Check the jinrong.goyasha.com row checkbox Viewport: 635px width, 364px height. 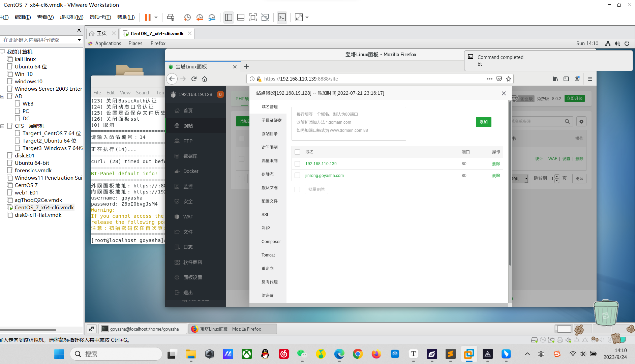(297, 176)
